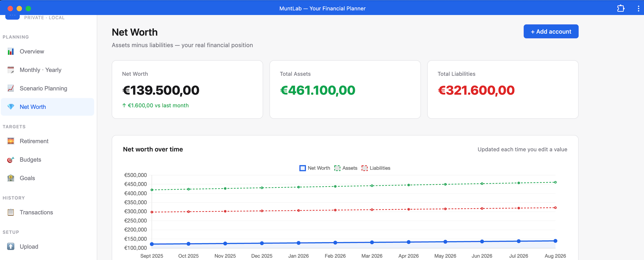
Task: Click the yellow macOS minimize window button
Action: pyautogui.click(x=19, y=8)
